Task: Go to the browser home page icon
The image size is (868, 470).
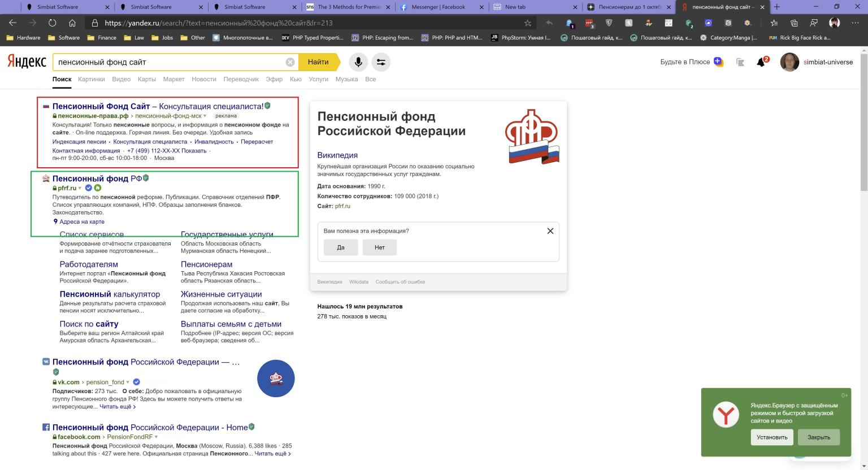Action: 72,23
